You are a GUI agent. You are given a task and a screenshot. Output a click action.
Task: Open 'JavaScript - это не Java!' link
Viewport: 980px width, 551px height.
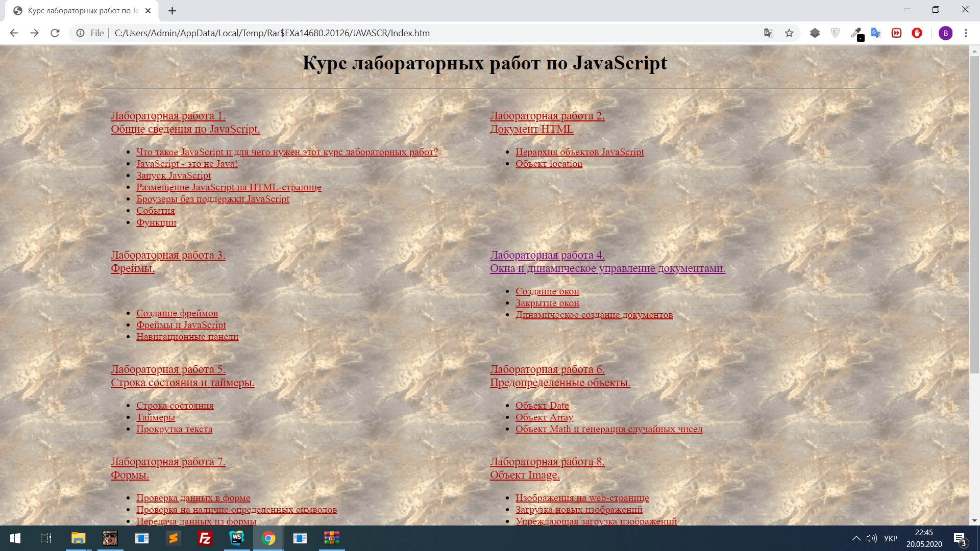pyautogui.click(x=187, y=164)
